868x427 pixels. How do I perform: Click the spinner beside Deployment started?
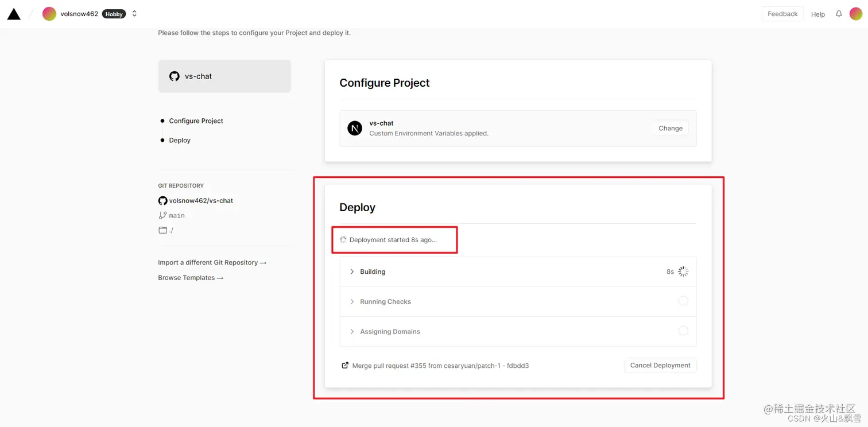[343, 239]
